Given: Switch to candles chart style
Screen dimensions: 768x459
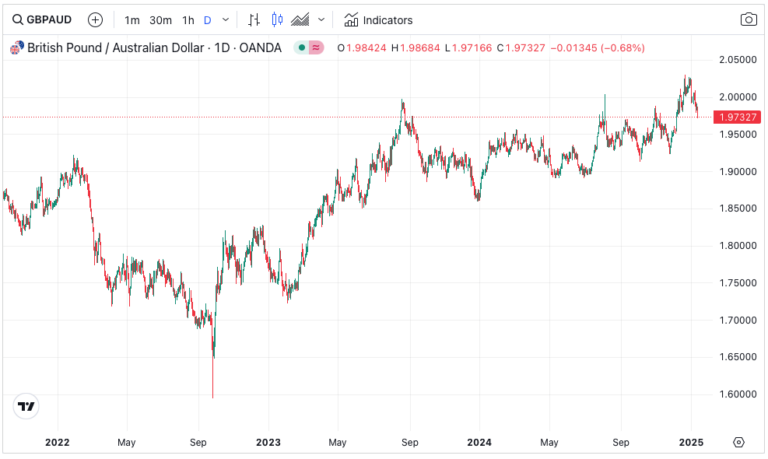Looking at the screenshot, I should (x=277, y=20).
